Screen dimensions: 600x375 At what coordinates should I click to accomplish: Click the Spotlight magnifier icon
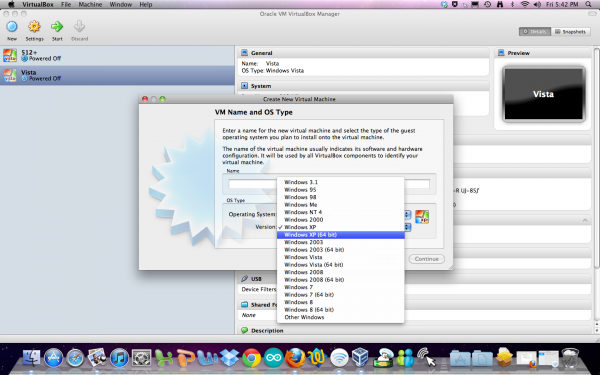[588, 4]
